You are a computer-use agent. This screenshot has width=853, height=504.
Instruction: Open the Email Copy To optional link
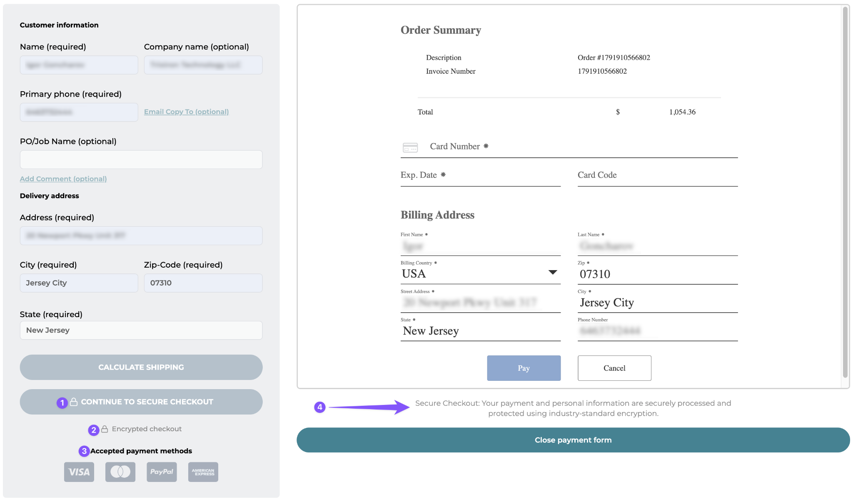pos(186,112)
